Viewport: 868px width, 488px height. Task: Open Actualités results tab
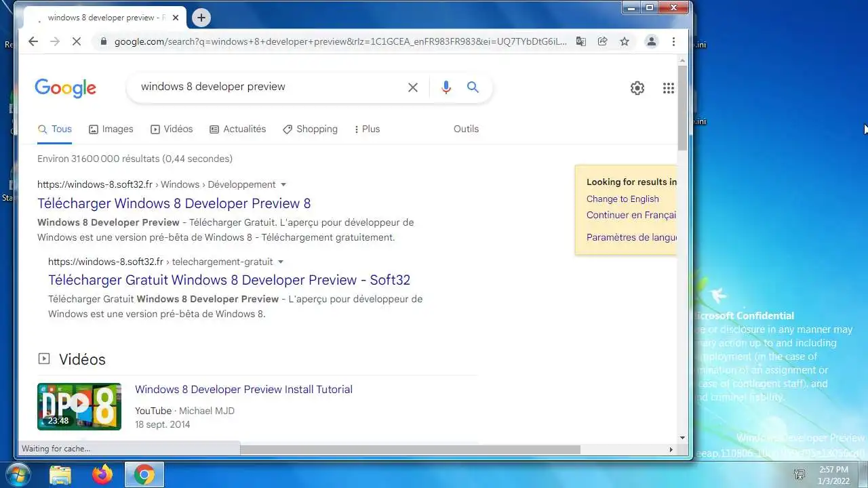point(237,129)
